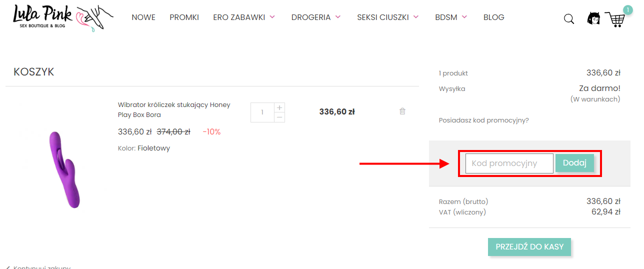644x269 pixels.
Task: Expand the SEKSI CIUSZKI dropdown menu
Action: [x=388, y=17]
